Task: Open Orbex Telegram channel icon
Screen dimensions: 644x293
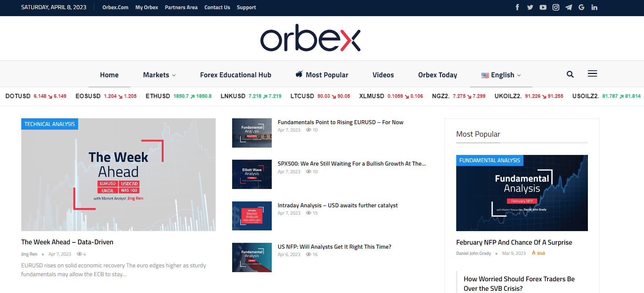Action: point(568,7)
